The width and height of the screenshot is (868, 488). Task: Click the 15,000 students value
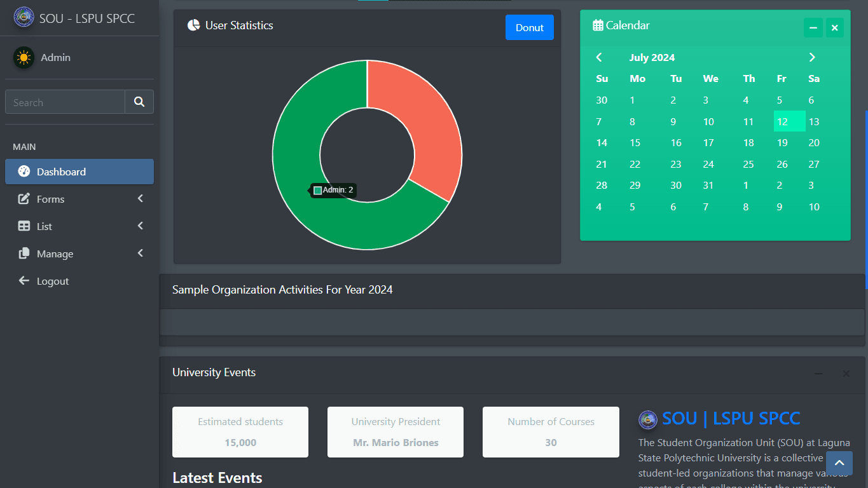(240, 443)
